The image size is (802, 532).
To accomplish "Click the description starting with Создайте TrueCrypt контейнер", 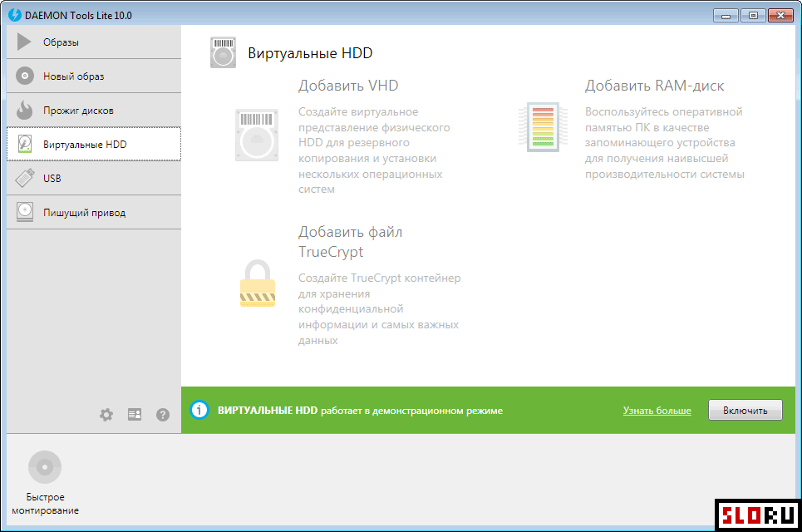I will pyautogui.click(x=380, y=309).
